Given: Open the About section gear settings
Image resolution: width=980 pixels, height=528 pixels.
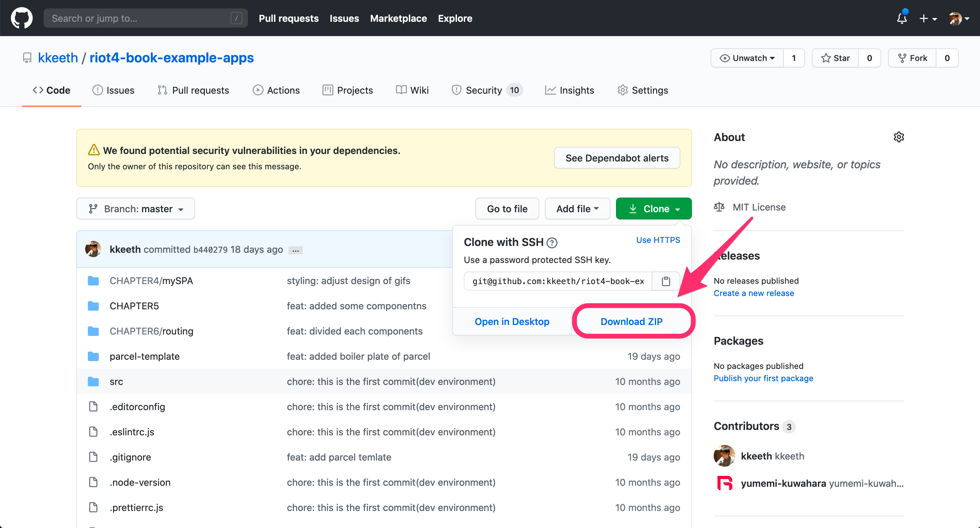Looking at the screenshot, I should point(899,137).
